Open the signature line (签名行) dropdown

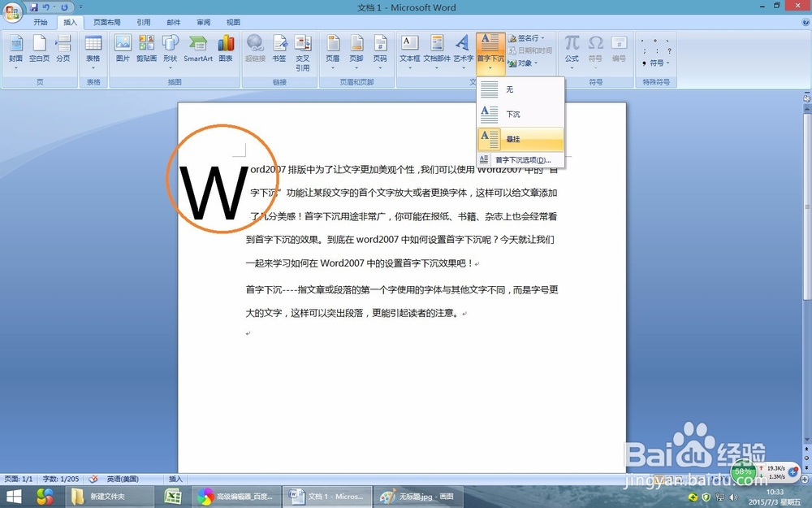[x=526, y=38]
